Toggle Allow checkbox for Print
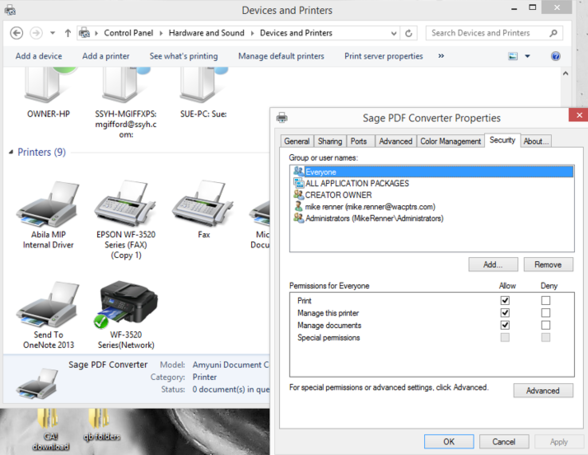This screenshot has width=588, height=455. click(505, 300)
